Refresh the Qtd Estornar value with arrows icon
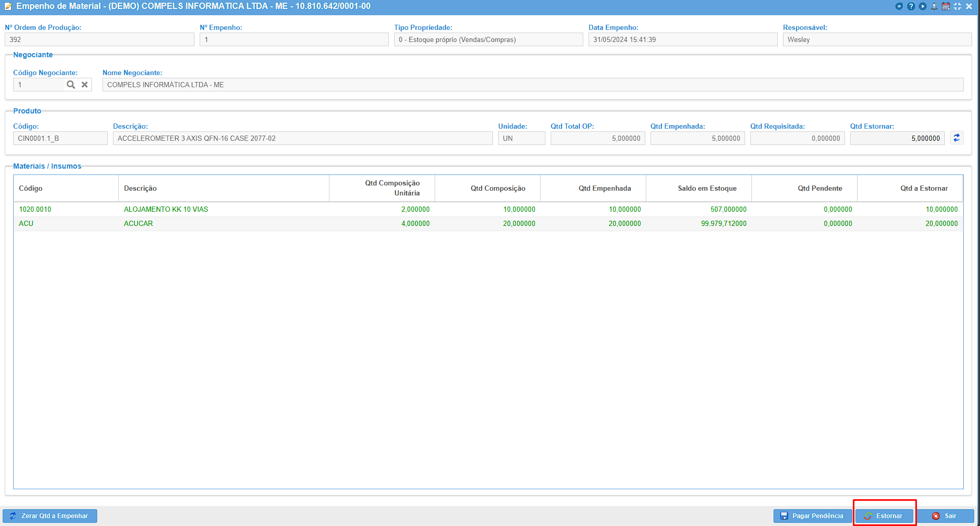 (957, 138)
